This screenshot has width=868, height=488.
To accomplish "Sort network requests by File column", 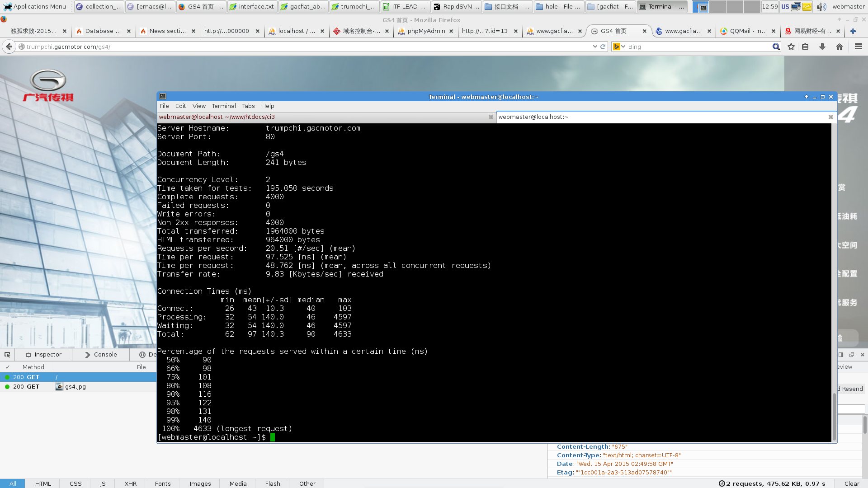I will click(x=141, y=367).
